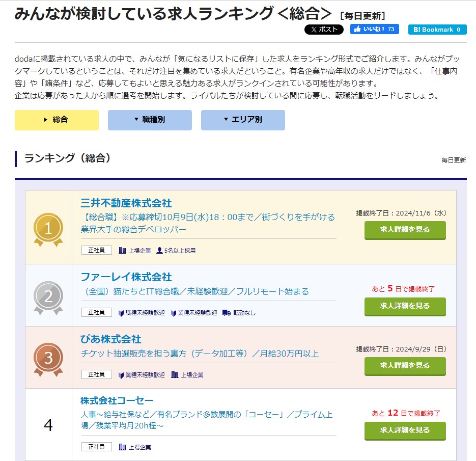Open the 三井不動産 job description link
This screenshot has height=461, width=476.
coord(208,223)
